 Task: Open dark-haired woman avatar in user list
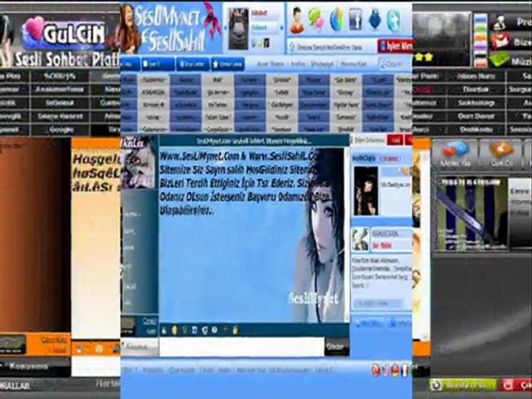(366, 191)
